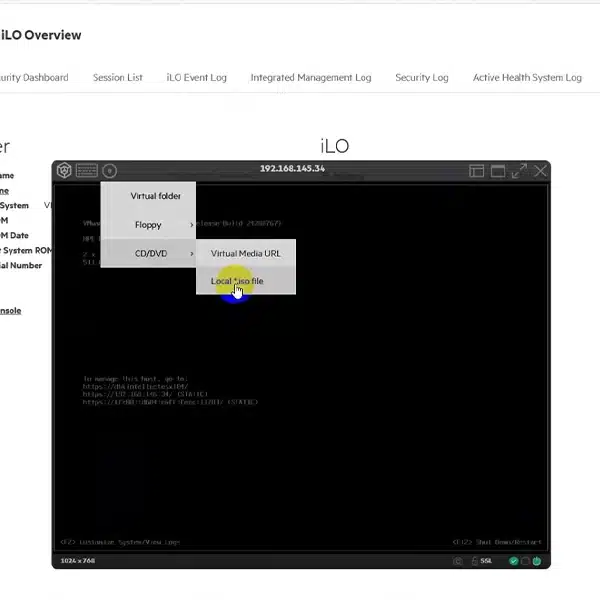
Task: Click the SSL lock icon
Action: pos(472,561)
